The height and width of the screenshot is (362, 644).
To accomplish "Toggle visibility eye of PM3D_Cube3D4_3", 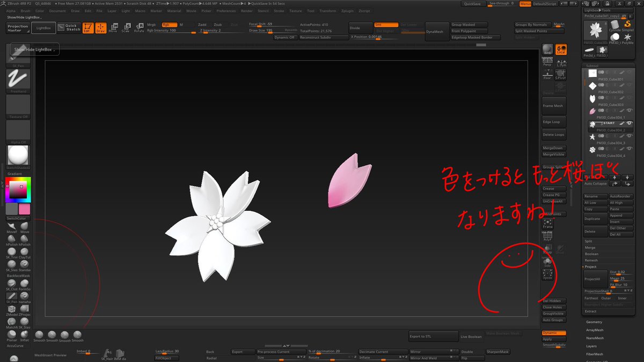I will tap(629, 136).
